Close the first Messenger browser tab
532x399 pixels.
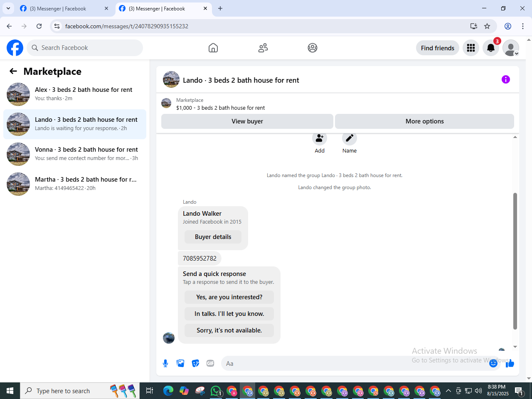click(x=106, y=8)
